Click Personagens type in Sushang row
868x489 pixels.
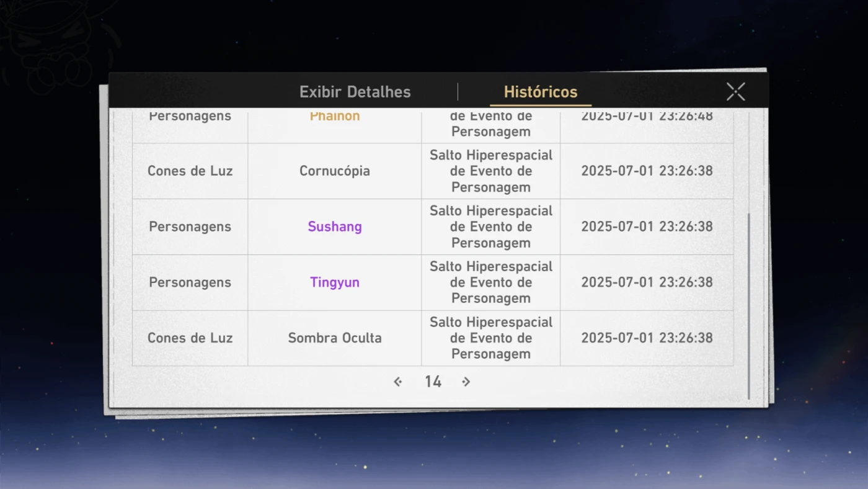coord(190,227)
